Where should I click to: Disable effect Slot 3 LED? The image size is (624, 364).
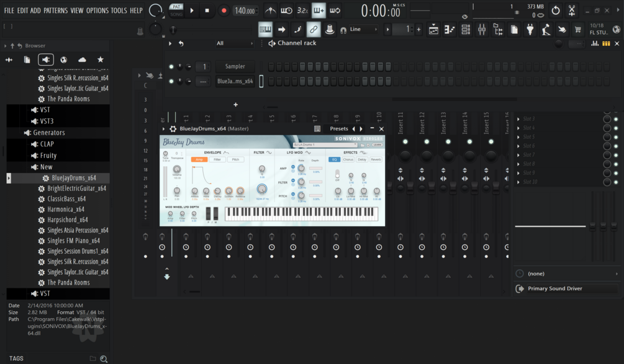(x=616, y=119)
